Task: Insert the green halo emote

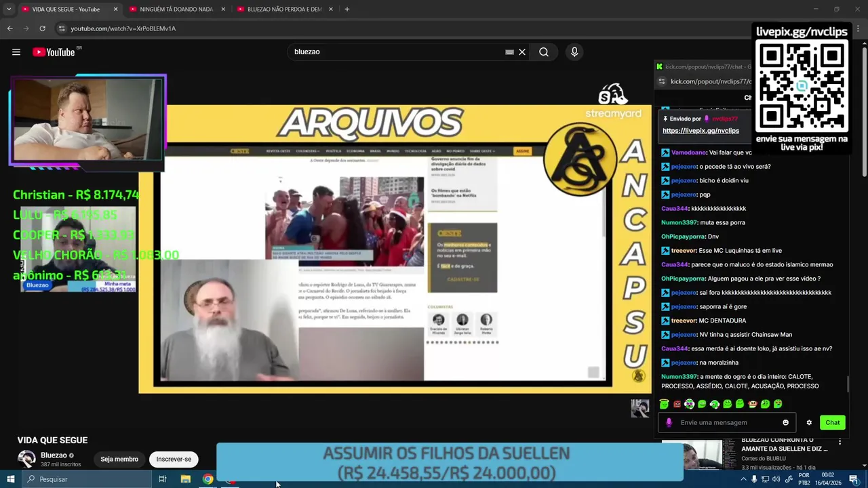Action: tap(664, 404)
